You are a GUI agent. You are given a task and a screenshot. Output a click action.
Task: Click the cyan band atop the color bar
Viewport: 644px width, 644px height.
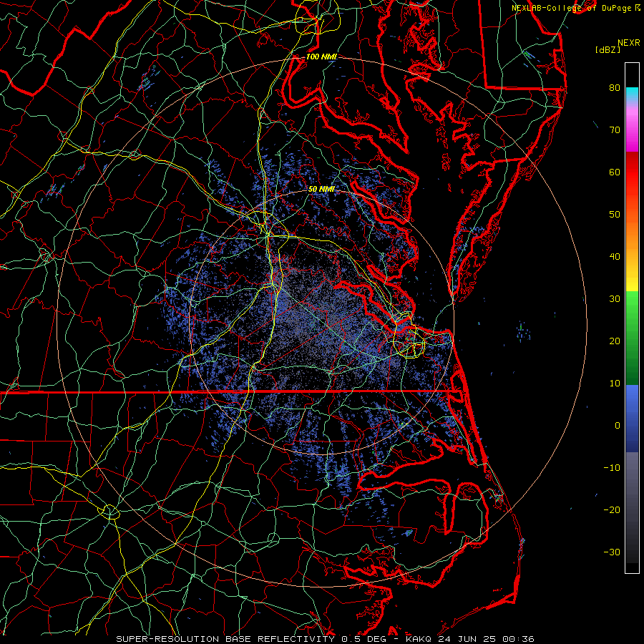[x=632, y=94]
